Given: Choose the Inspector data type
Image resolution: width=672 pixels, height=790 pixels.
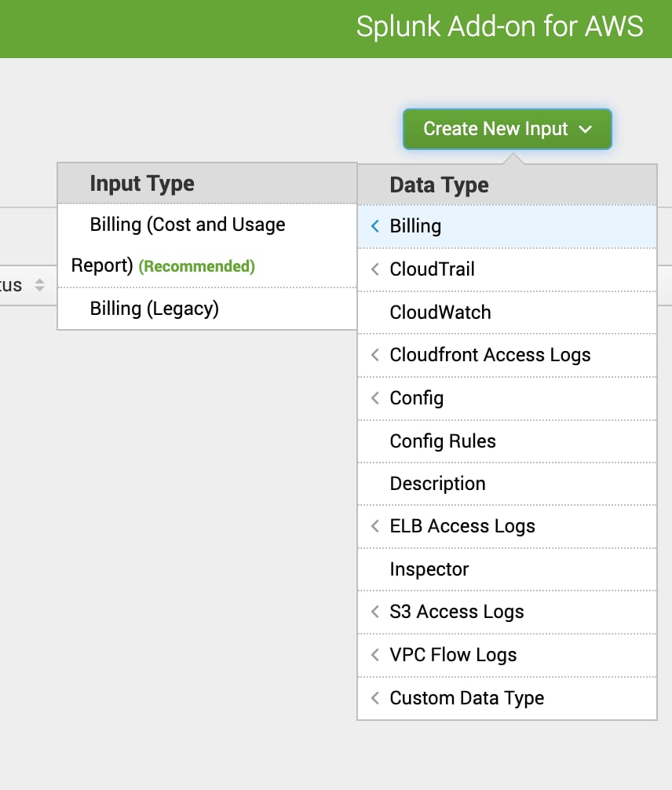Looking at the screenshot, I should point(507,569).
